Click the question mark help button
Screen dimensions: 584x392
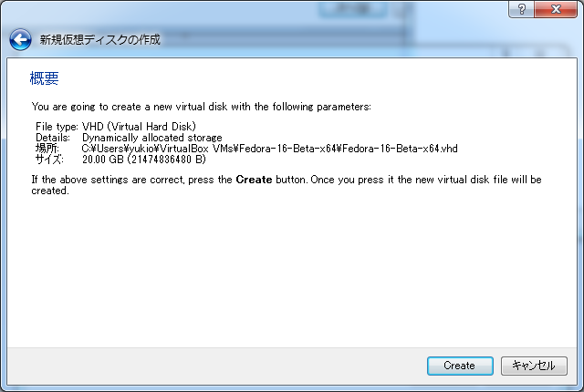[521, 8]
